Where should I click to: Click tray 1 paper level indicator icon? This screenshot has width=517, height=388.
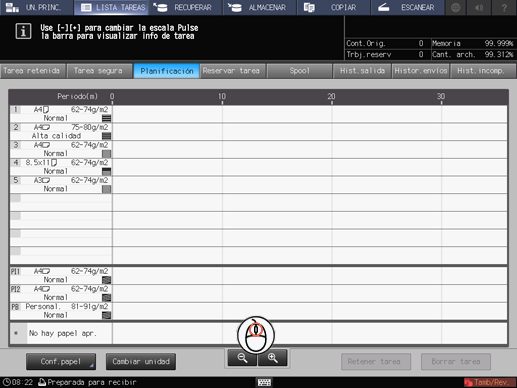coord(106,118)
